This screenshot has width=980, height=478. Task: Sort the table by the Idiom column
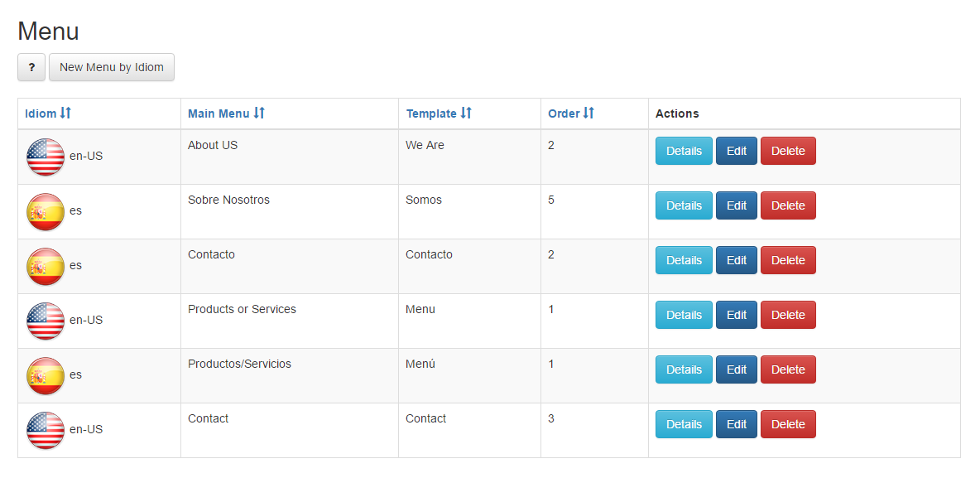point(48,113)
